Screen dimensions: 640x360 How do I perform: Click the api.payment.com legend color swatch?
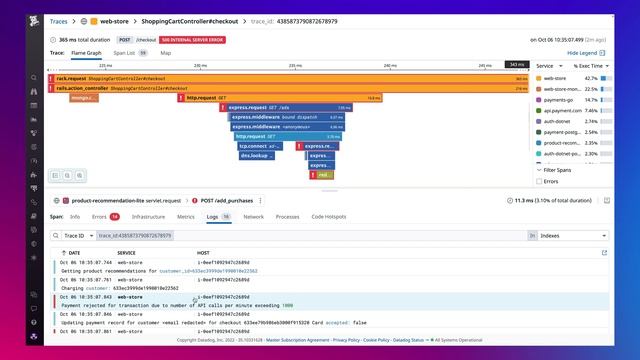[x=538, y=111]
